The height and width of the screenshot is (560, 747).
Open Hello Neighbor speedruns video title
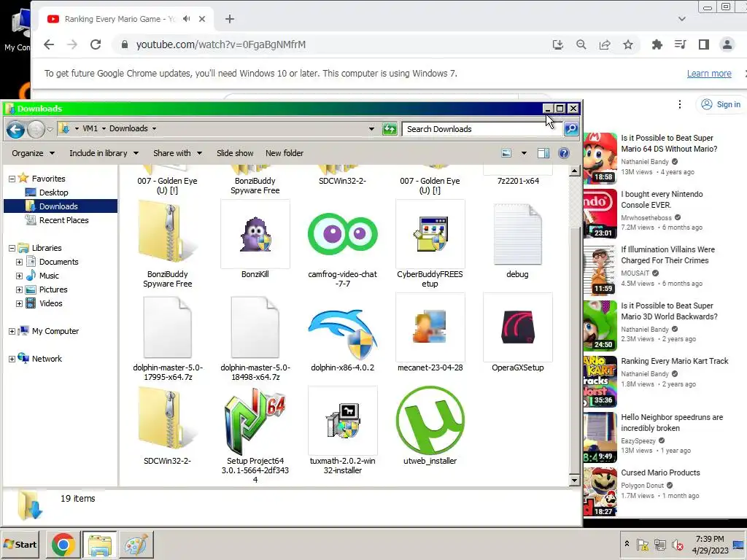[x=672, y=422]
